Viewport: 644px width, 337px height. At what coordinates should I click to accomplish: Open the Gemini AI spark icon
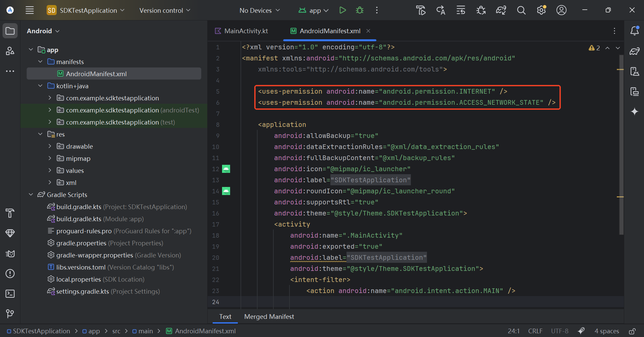click(x=635, y=111)
